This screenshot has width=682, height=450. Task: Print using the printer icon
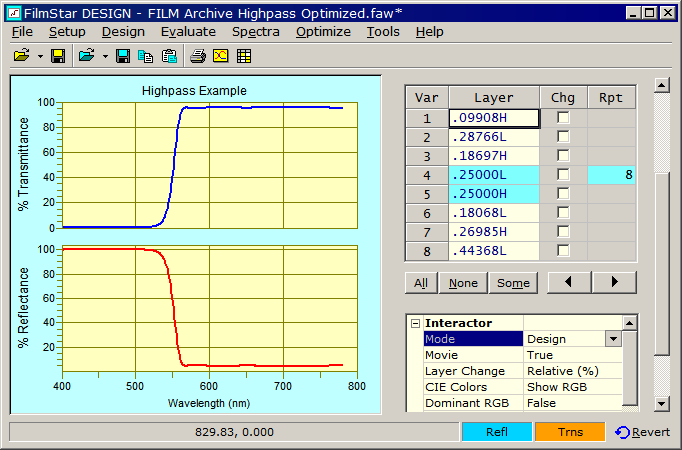point(198,56)
